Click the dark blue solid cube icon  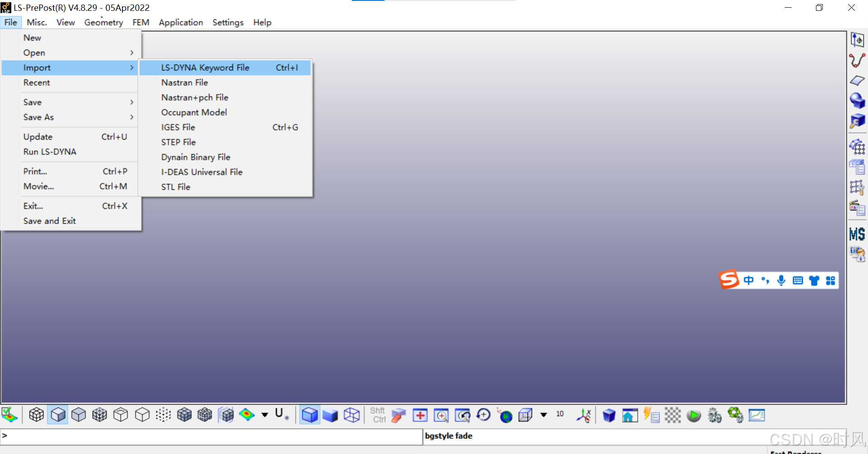coord(330,415)
